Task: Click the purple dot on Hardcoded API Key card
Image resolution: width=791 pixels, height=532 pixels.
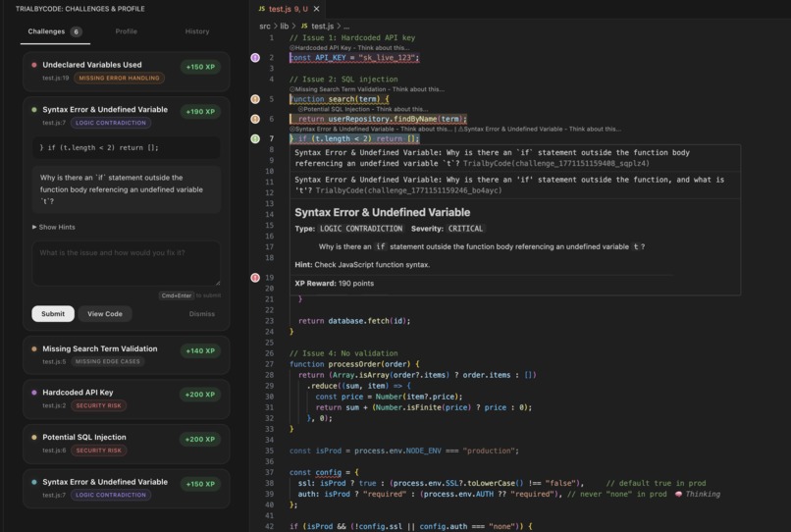Action: [34, 393]
